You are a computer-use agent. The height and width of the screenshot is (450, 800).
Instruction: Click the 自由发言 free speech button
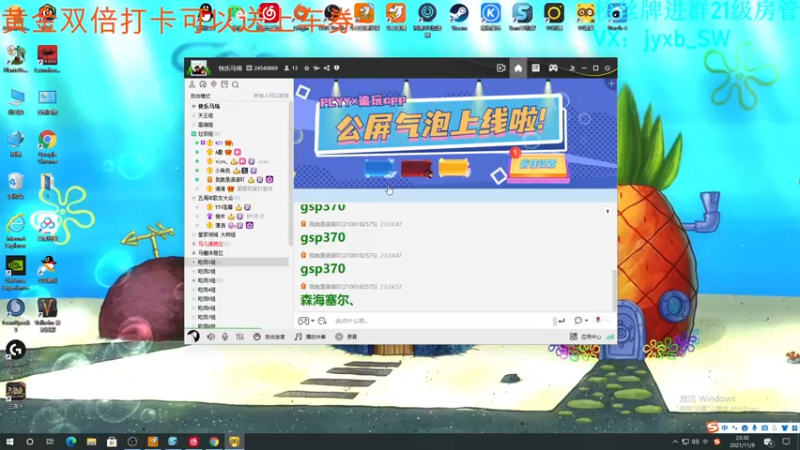click(x=269, y=337)
